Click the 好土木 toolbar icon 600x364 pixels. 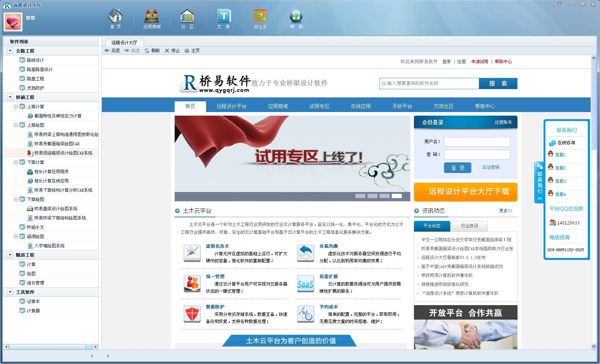point(260,19)
